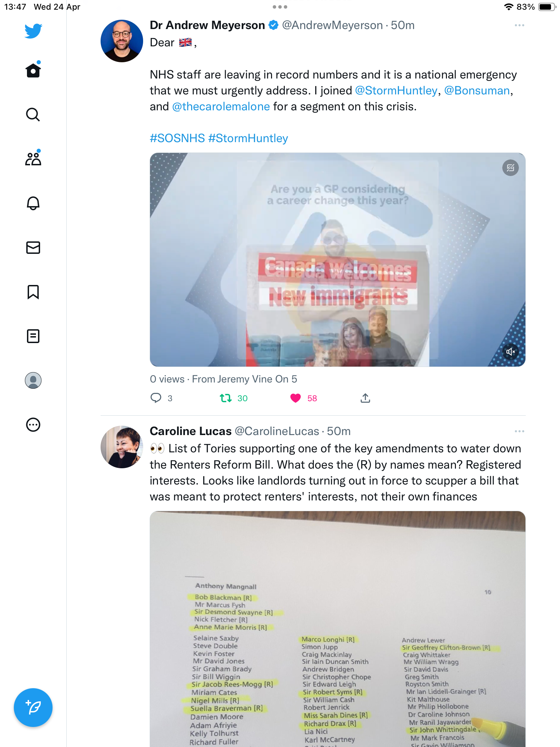Undo retweet on Andrew Meyerson's tweet
Image resolution: width=560 pixels, height=747 pixels.
point(226,398)
